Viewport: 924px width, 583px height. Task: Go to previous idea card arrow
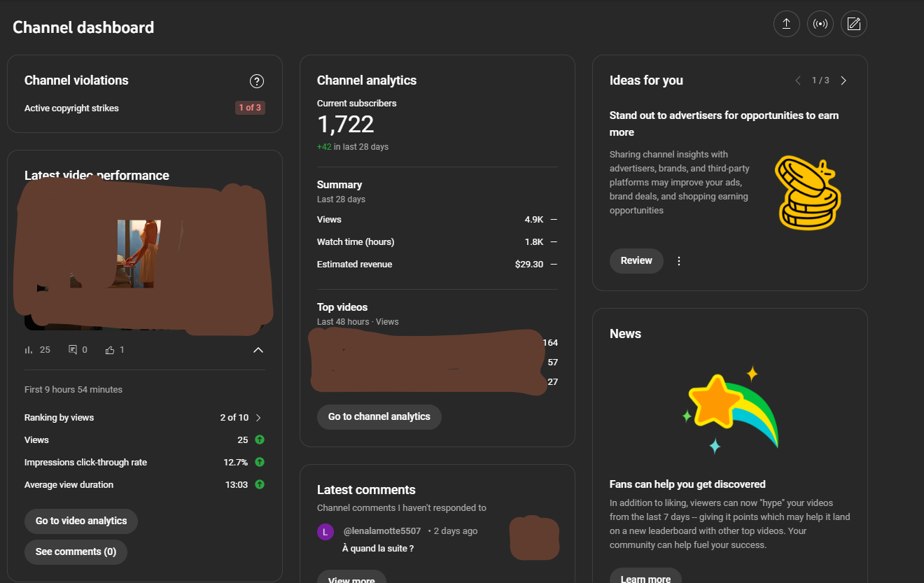pyautogui.click(x=798, y=80)
